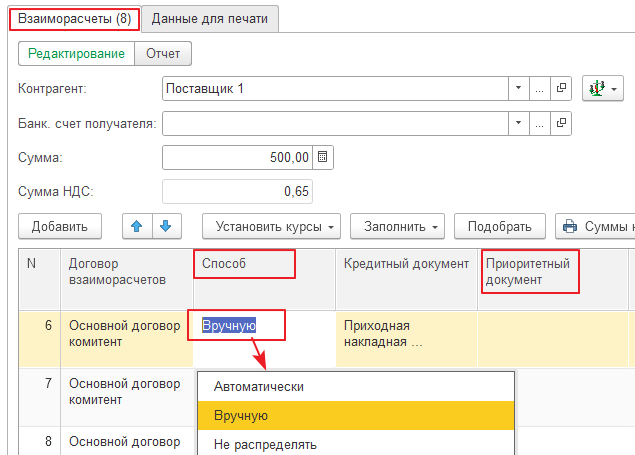635x455 pixels.
Task: Click open-form icon beside Контрагент field
Action: coord(561,89)
